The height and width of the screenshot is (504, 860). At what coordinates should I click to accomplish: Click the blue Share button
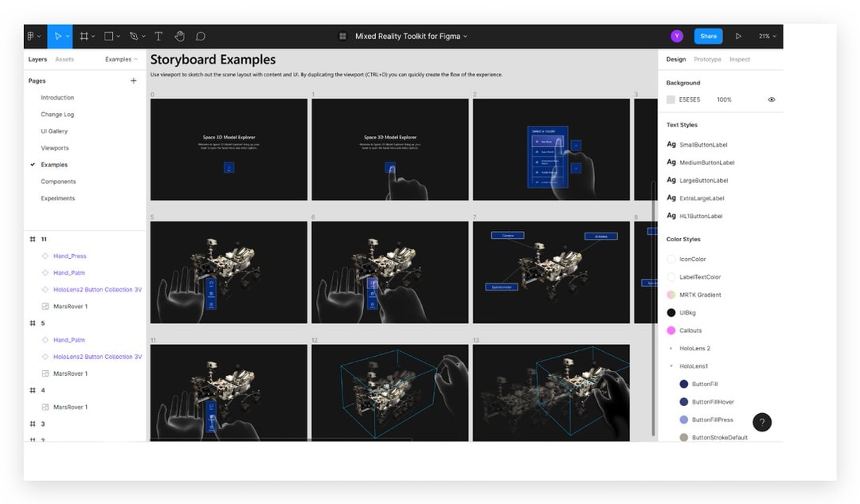click(x=708, y=36)
